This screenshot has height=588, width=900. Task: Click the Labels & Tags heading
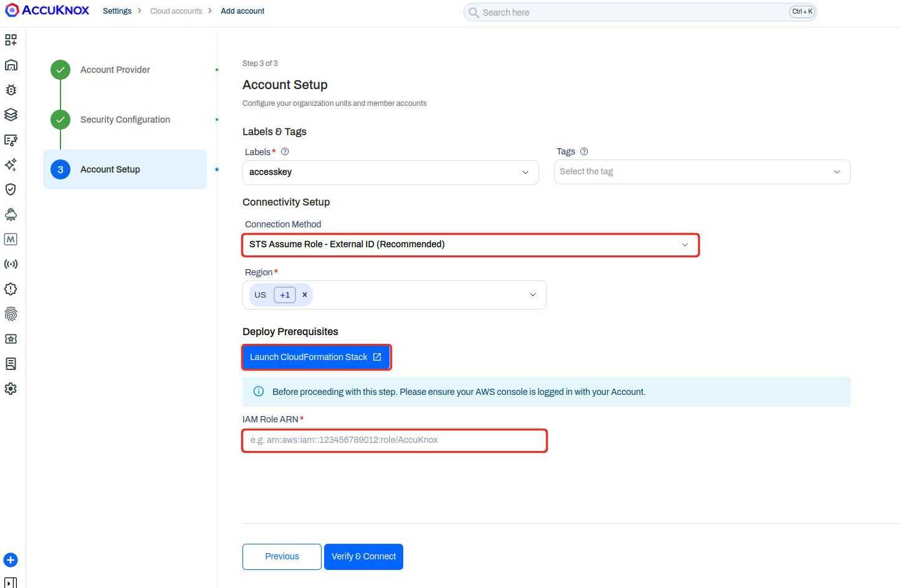tap(274, 131)
